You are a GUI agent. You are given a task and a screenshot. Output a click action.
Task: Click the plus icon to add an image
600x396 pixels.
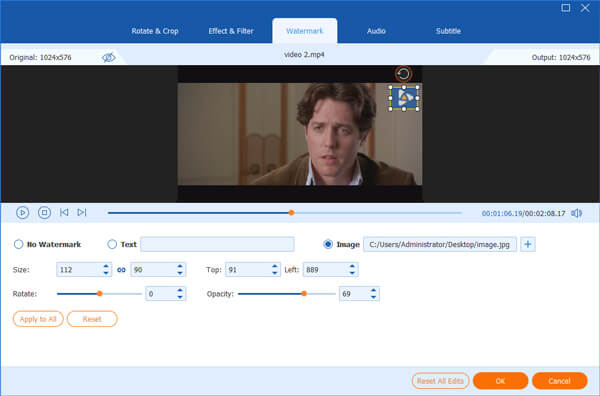click(x=528, y=244)
